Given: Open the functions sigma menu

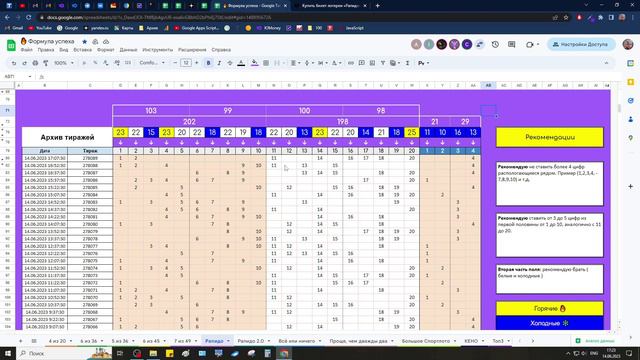Looking at the screenshot, I should point(407,63).
